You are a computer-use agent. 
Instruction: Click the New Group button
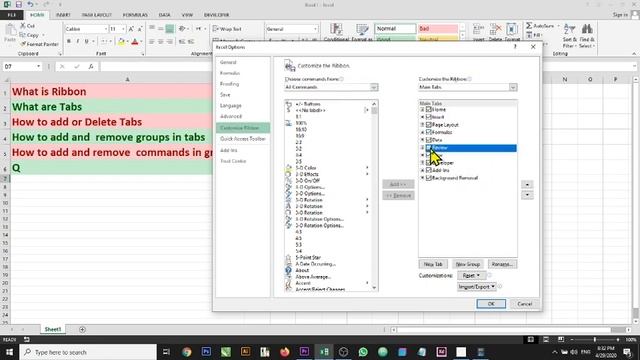tap(468, 264)
